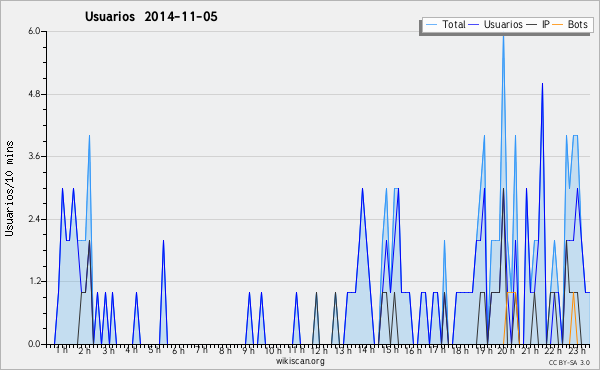Click the '12 h' x-axis label
600x370 pixels.
click(x=319, y=350)
